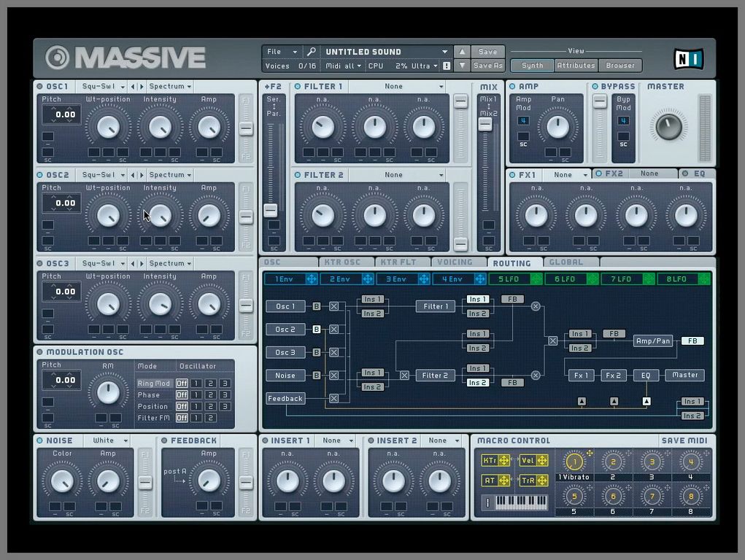
Task: Click the NI logo
Action: [688, 58]
